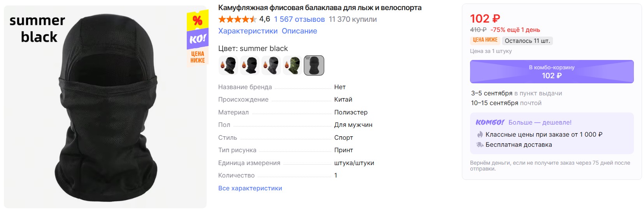This screenshot has height=211, width=644.
Task: Expand Все характеристики list
Action: pos(250,188)
